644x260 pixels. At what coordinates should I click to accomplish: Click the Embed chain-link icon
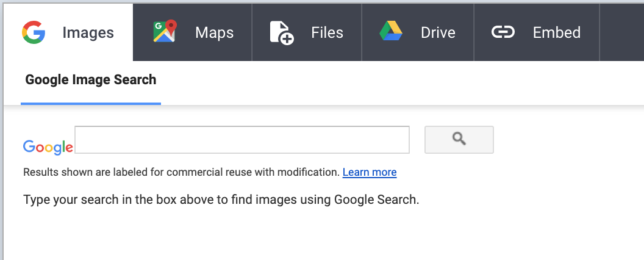pyautogui.click(x=503, y=32)
